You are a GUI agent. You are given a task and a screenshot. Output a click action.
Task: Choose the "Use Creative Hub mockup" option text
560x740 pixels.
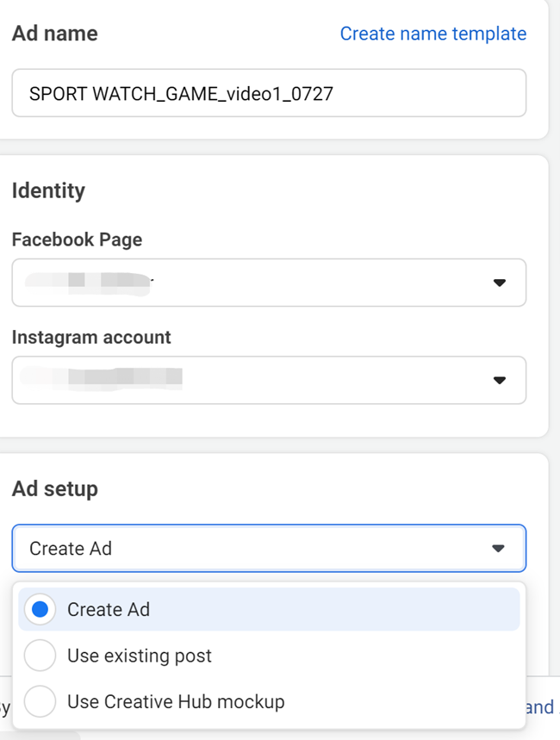(x=176, y=702)
